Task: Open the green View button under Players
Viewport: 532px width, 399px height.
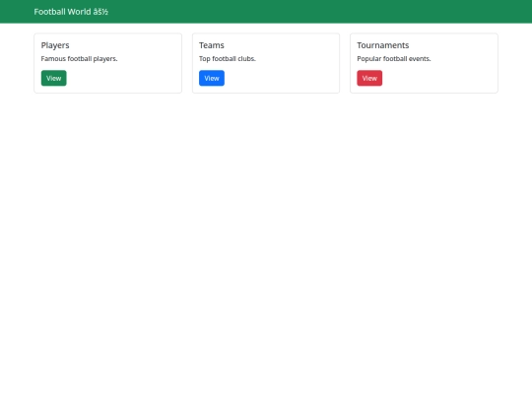Action: 53,78
